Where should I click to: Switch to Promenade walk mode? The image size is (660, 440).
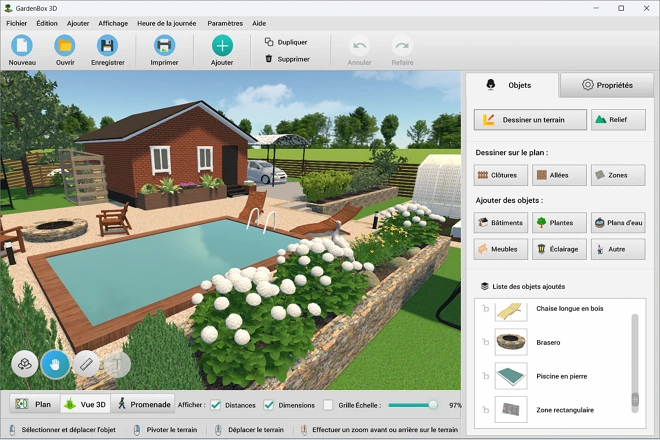(143, 404)
